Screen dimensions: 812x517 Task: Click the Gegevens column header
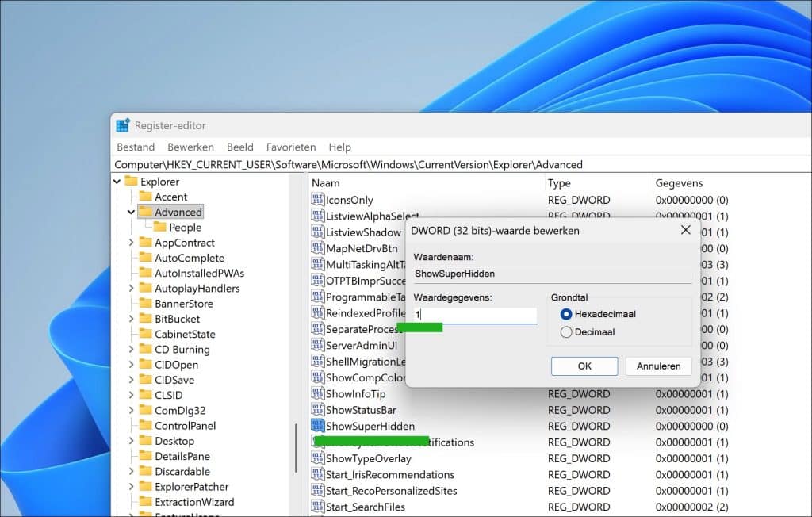click(731, 183)
